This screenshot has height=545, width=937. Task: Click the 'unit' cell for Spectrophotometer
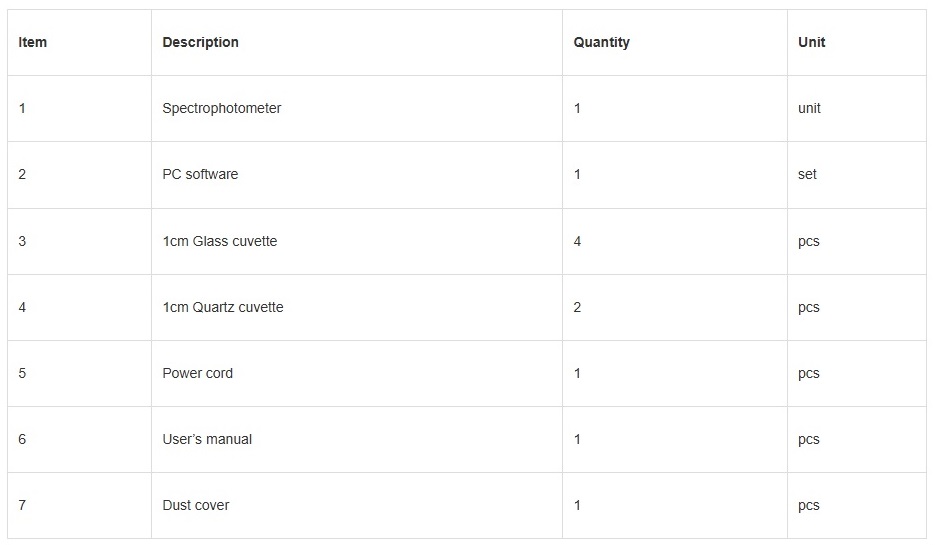[x=809, y=108]
